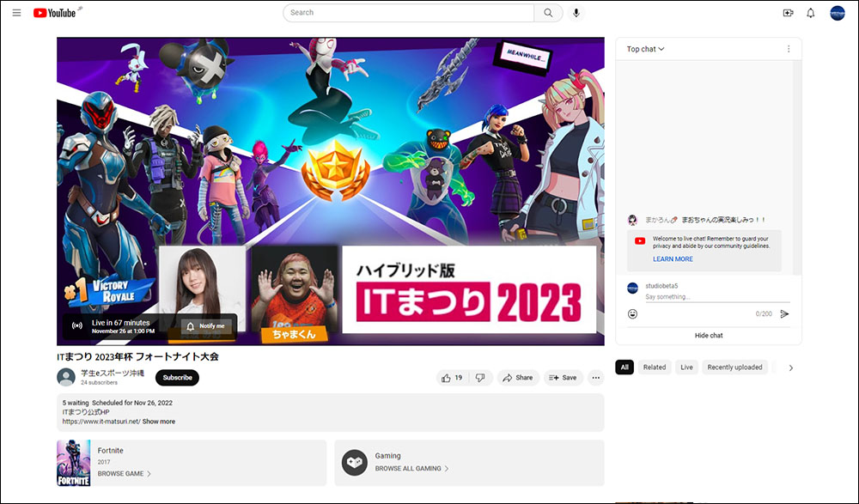Send the chat message arrow
859x504 pixels.
[x=784, y=314]
